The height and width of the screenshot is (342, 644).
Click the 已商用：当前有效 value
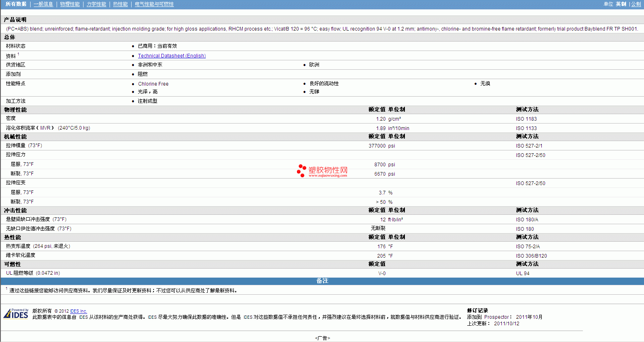point(157,46)
